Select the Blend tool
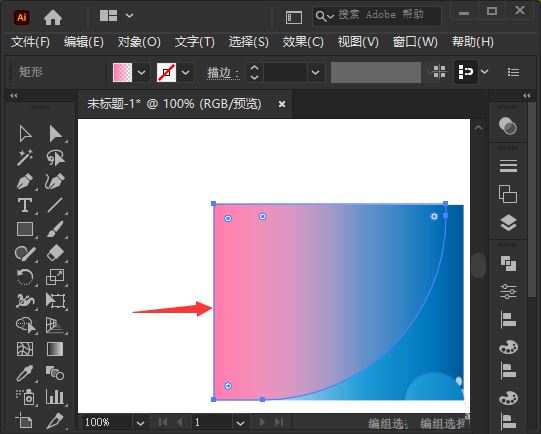 tap(55, 373)
